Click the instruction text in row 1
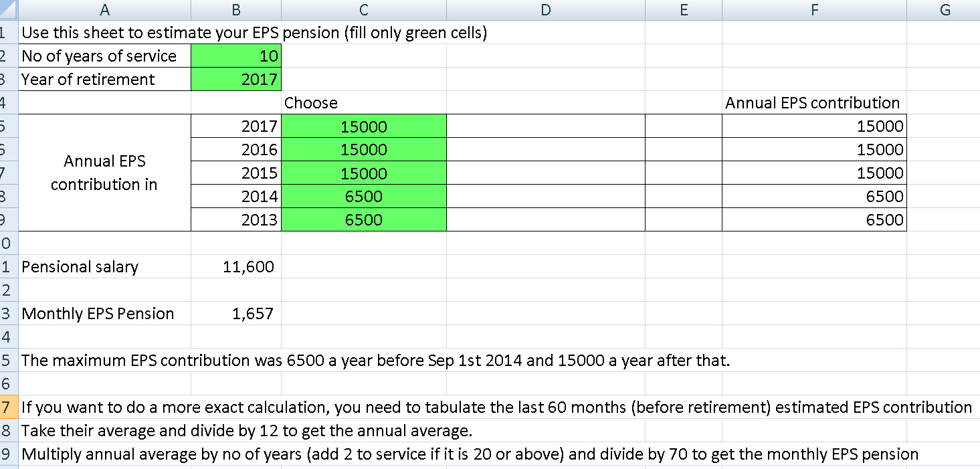 pos(254,32)
